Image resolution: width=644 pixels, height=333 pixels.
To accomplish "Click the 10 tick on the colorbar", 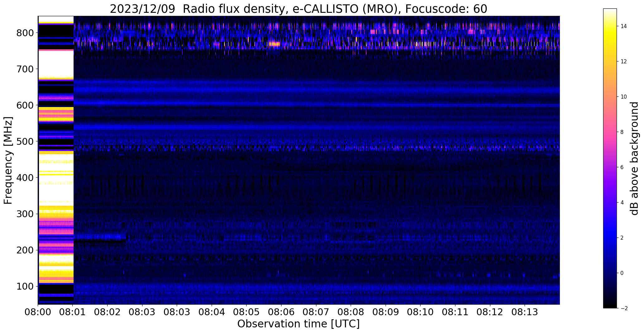I will pos(624,97).
